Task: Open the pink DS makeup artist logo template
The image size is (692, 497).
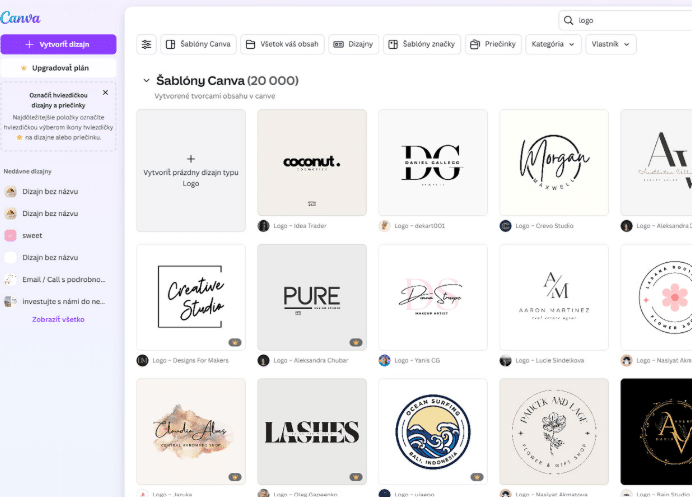Action: pos(433,297)
